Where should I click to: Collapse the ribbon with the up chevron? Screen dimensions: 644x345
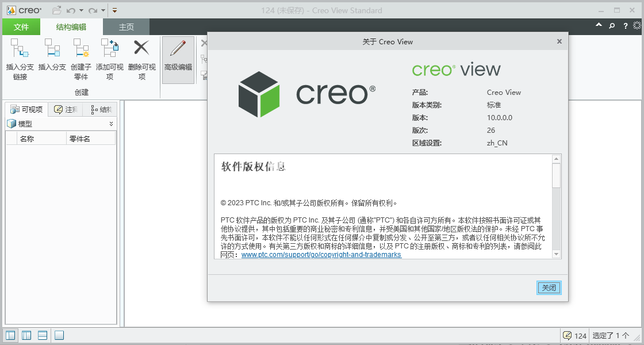coord(599,25)
